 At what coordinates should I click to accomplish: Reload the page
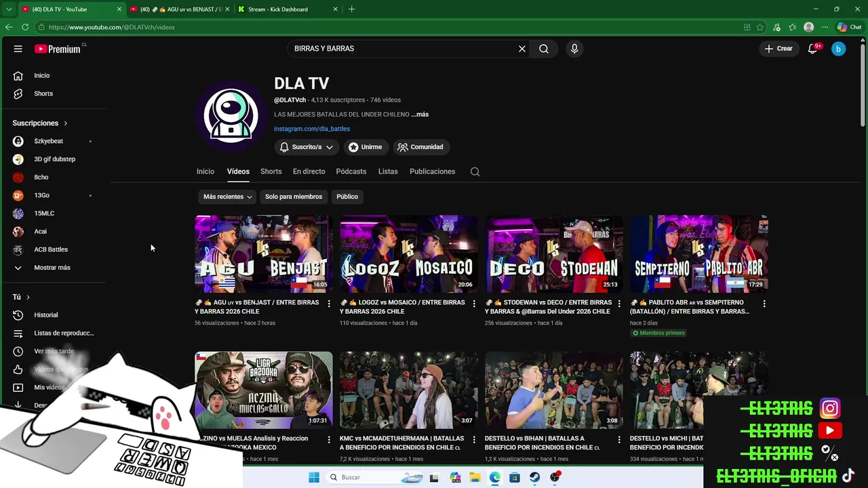[25, 27]
